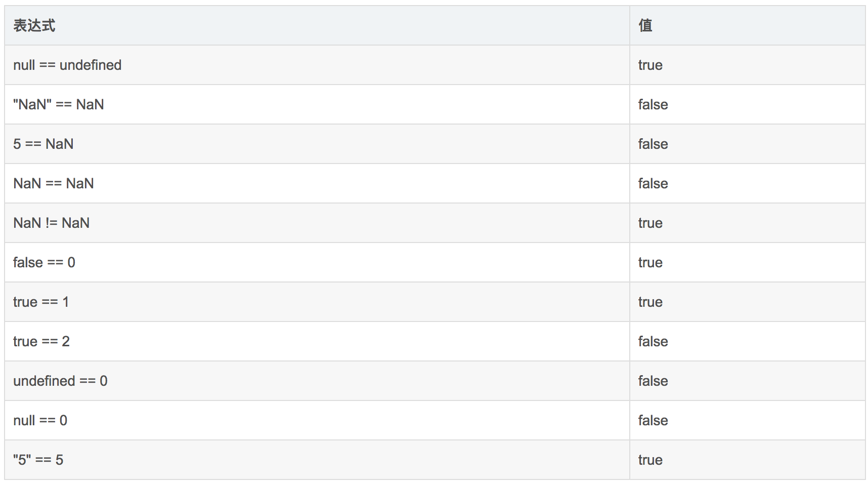Click true value for null == undefined
Screen dimensions: 868x484
coord(650,65)
